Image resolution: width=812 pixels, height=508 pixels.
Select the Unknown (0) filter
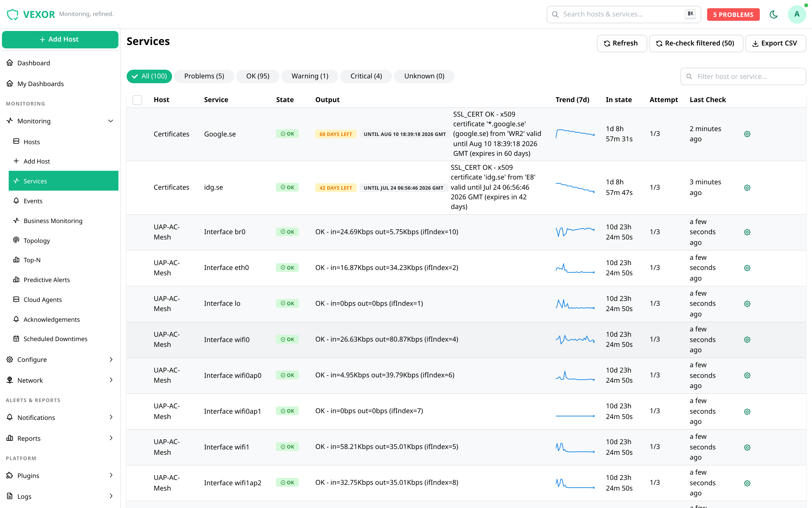click(x=424, y=76)
